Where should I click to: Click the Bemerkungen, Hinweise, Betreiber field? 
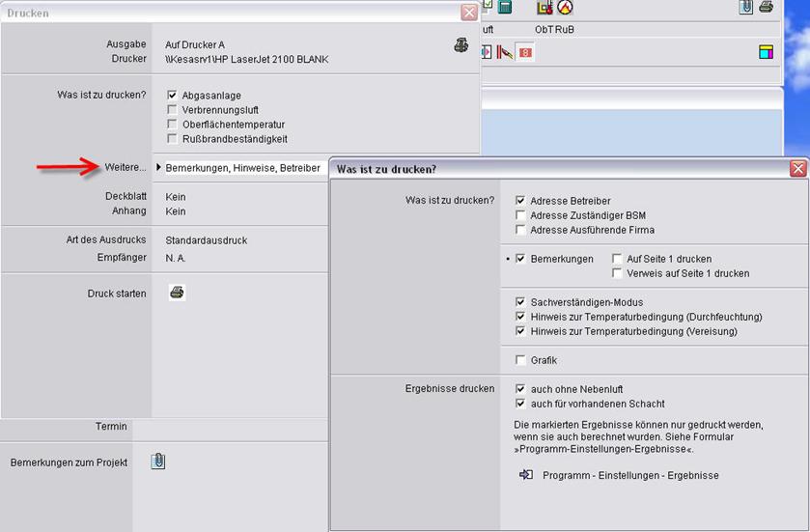click(242, 168)
